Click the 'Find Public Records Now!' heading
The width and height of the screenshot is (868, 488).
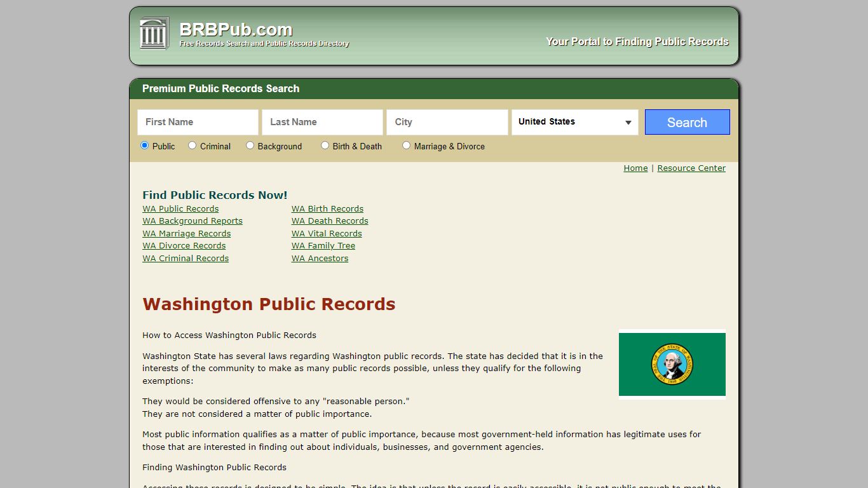point(215,195)
